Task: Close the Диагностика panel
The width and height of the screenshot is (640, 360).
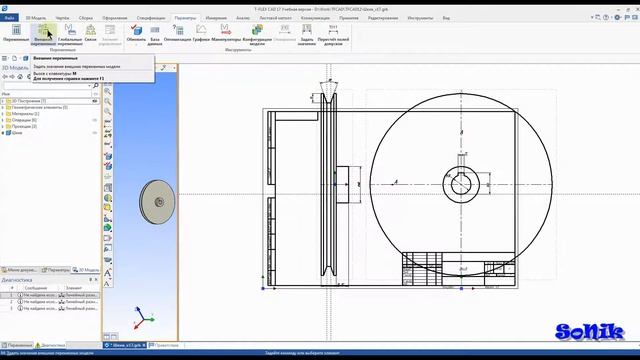Action: coord(96,280)
